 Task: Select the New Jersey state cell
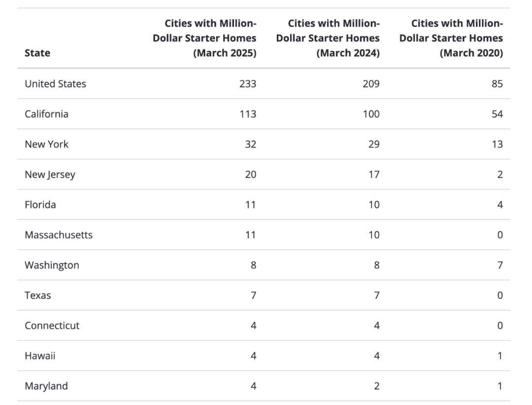[x=50, y=174]
